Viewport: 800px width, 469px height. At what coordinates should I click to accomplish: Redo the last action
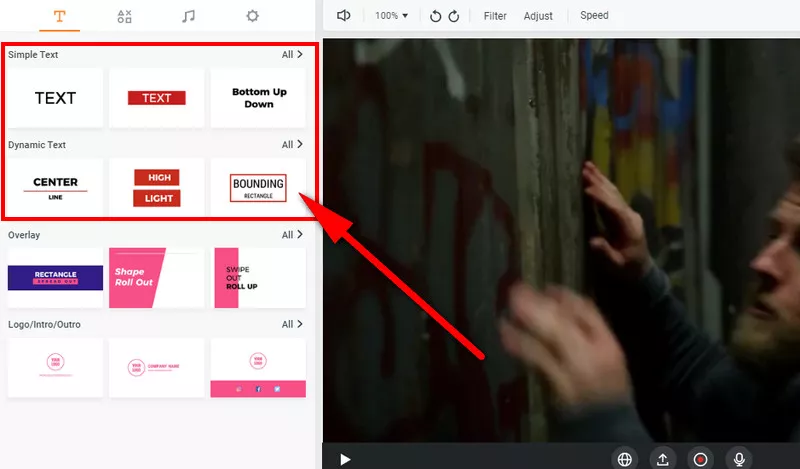(x=454, y=16)
